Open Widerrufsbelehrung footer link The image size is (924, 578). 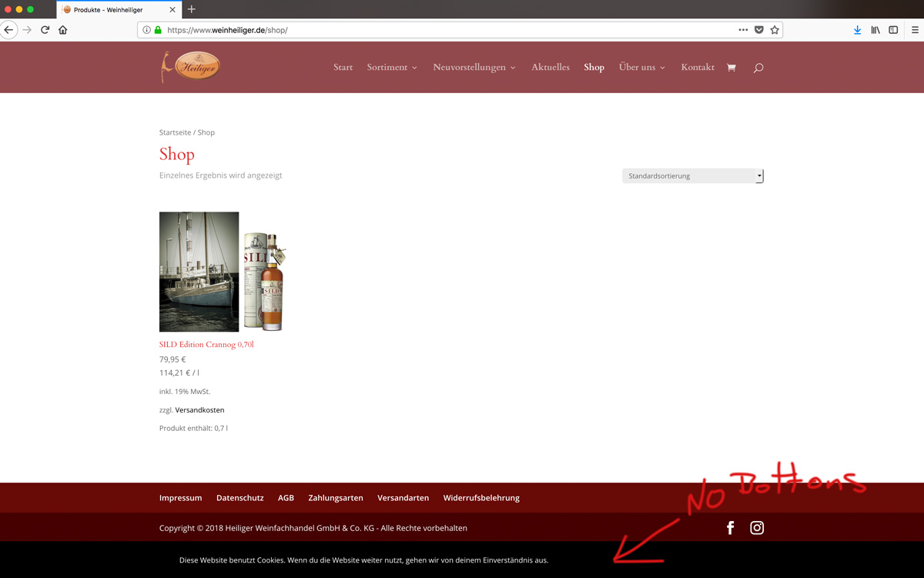pyautogui.click(x=481, y=498)
